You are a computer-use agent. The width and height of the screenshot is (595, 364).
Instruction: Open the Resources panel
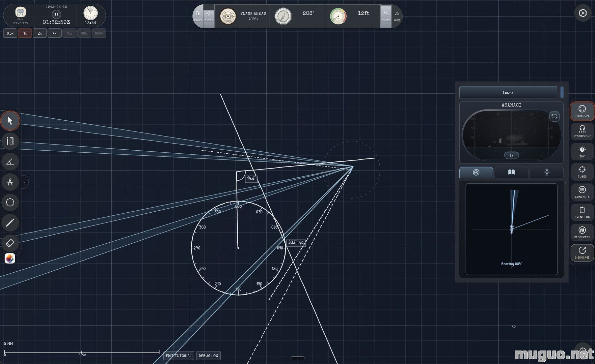tap(582, 232)
